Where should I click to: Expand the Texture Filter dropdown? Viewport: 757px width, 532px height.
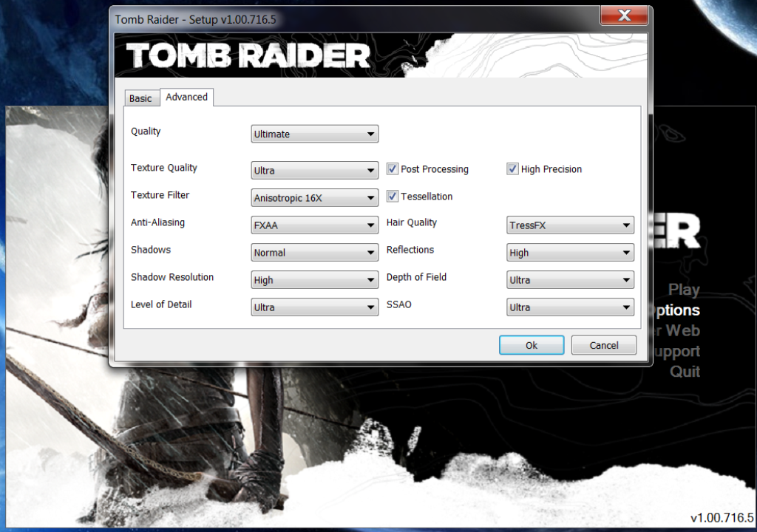[x=314, y=198]
